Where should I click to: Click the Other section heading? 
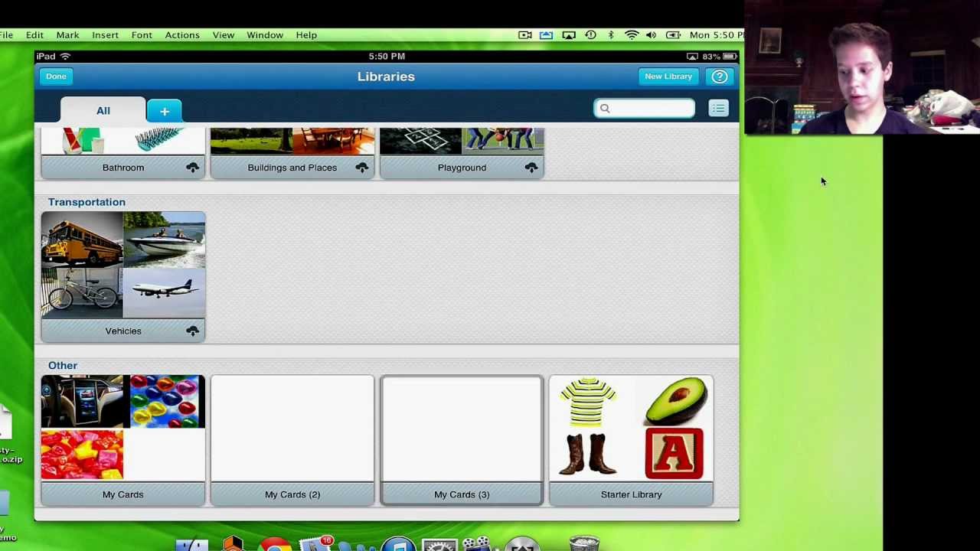63,366
